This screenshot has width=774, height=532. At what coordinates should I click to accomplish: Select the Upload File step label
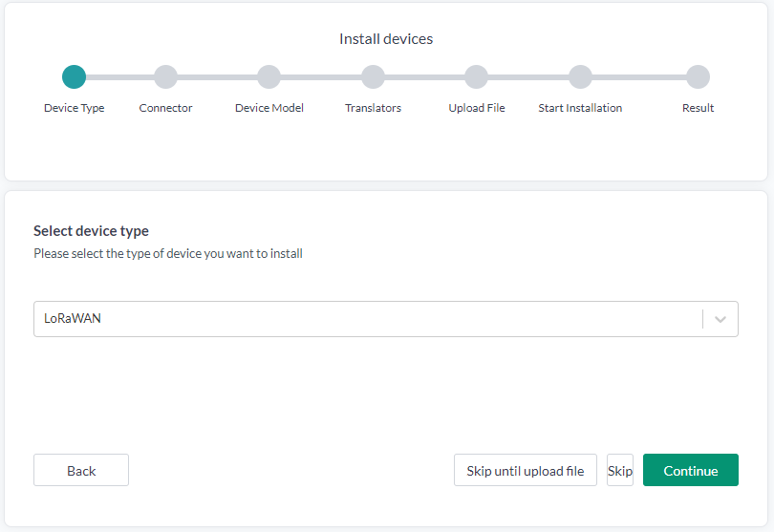[x=477, y=108]
